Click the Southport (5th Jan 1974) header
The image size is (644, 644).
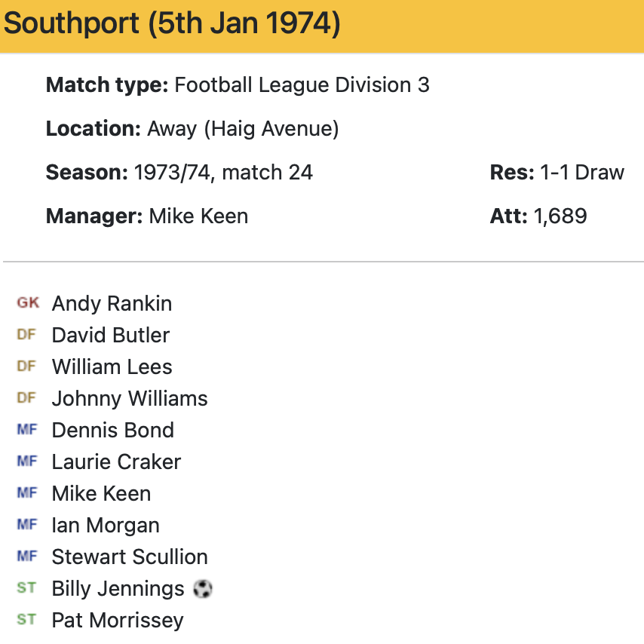172,24
